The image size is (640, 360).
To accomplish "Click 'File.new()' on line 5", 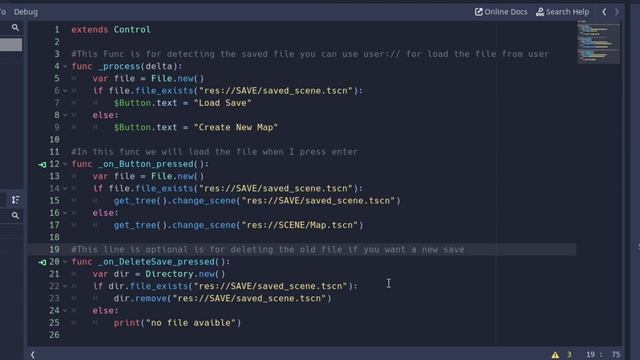I will (x=178, y=78).
